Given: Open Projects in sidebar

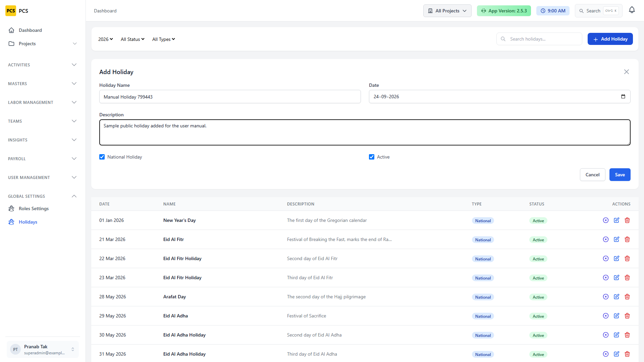Looking at the screenshot, I should 43,44.
